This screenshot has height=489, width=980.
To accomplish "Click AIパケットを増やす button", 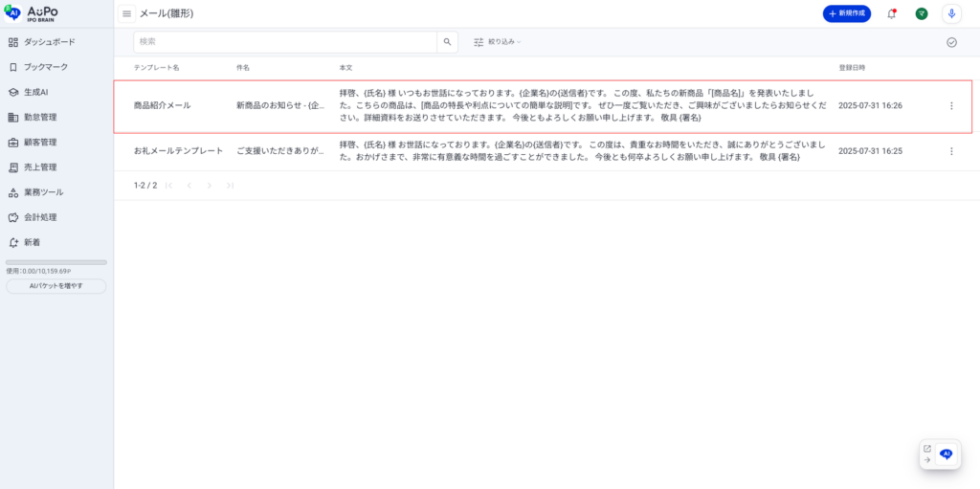I will tap(56, 286).
